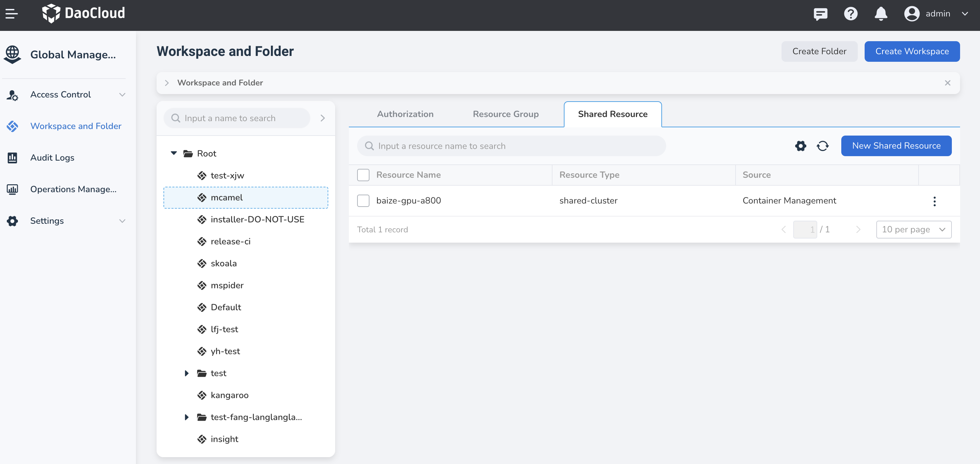The width and height of the screenshot is (980, 464).
Task: Click the settings gear icon
Action: point(800,146)
